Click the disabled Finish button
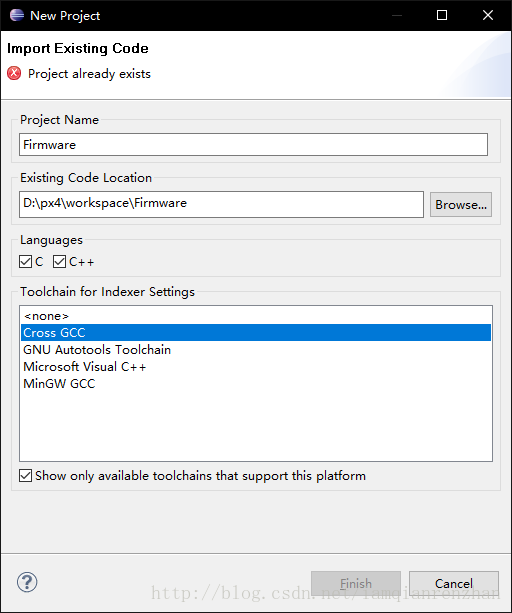512x613 pixels. pyautogui.click(x=356, y=583)
